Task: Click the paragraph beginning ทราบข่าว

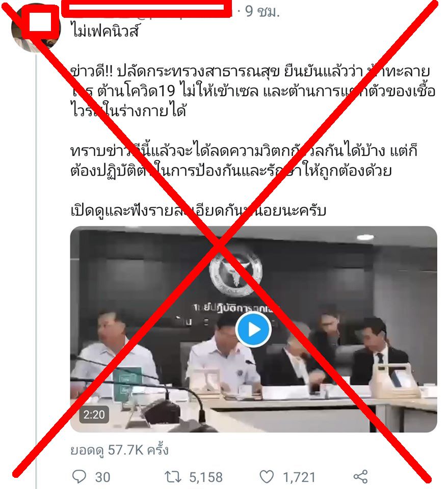Action: 244,160
